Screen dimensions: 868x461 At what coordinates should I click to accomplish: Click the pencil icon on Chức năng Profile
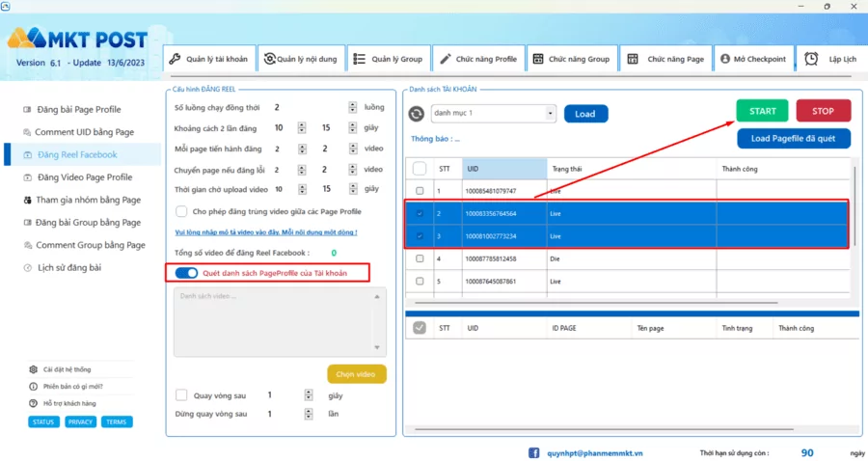tap(446, 59)
